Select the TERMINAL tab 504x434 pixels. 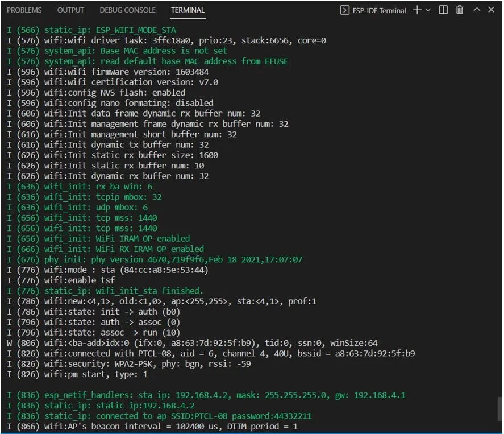click(188, 10)
